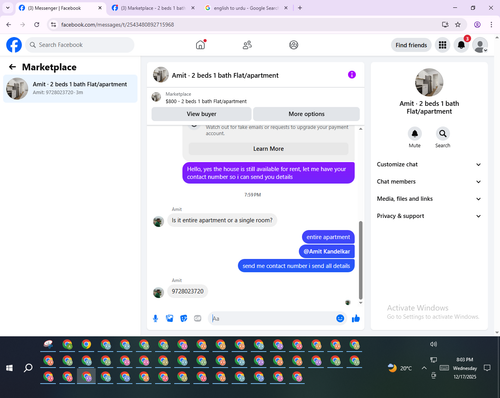Expand Chat members section

coord(429,182)
